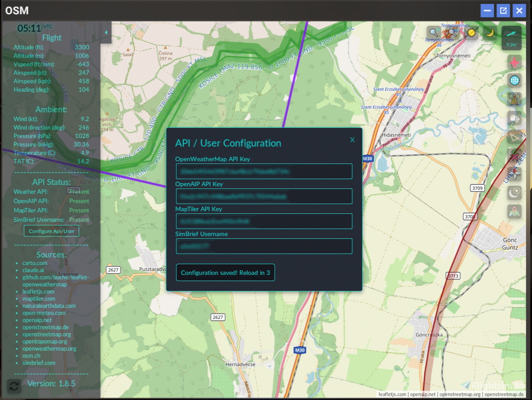Click the radio tower antenna icon
Viewport: 532px width, 400px height.
pos(514,99)
